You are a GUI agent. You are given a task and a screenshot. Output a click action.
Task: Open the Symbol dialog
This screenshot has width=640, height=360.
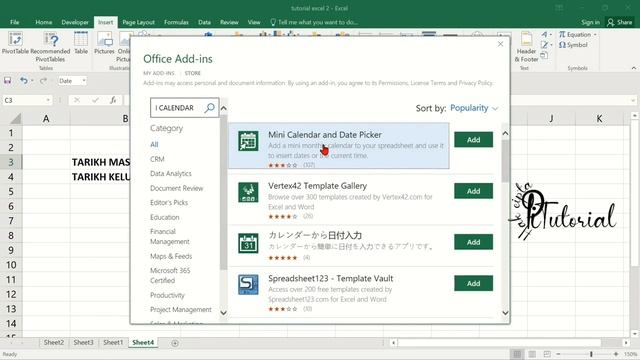click(573, 45)
